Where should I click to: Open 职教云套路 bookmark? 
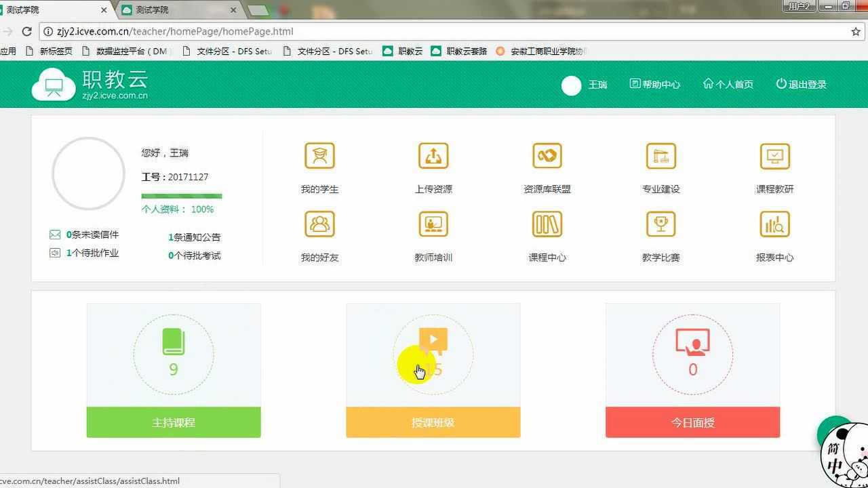pyautogui.click(x=459, y=51)
